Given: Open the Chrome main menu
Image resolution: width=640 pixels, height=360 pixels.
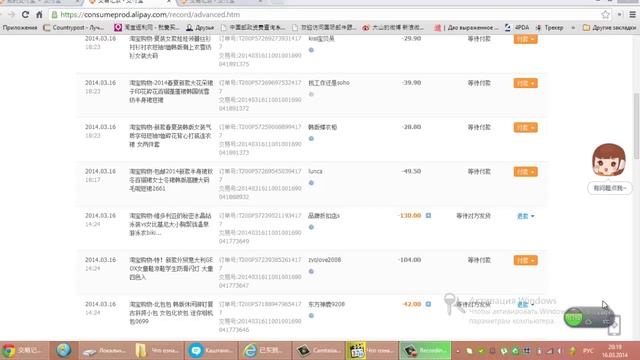Looking at the screenshot, I should [x=633, y=15].
